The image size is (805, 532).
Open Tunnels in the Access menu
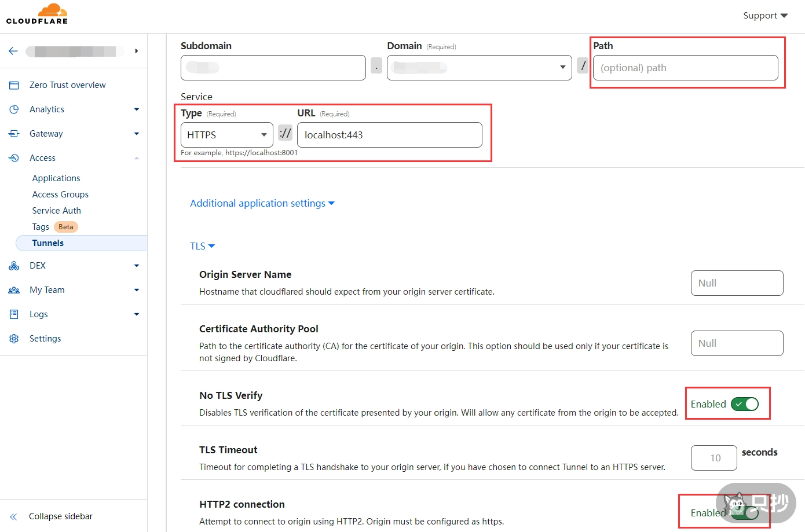[48, 243]
